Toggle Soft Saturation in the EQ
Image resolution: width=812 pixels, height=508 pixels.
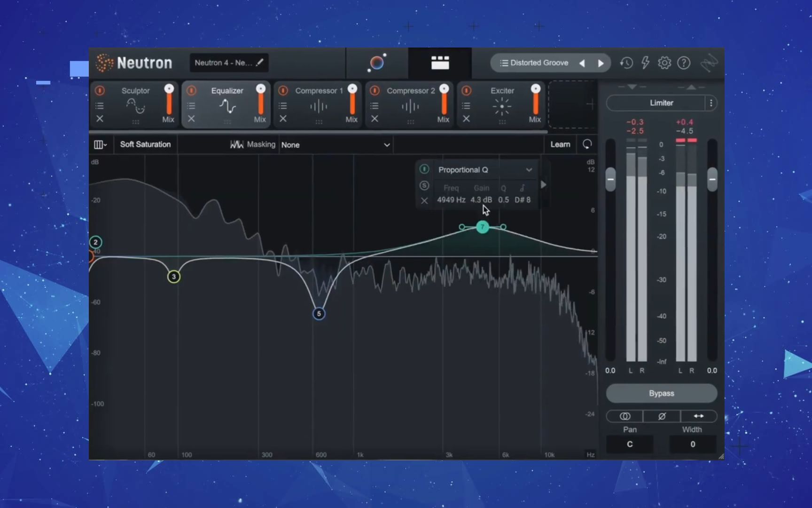(145, 144)
